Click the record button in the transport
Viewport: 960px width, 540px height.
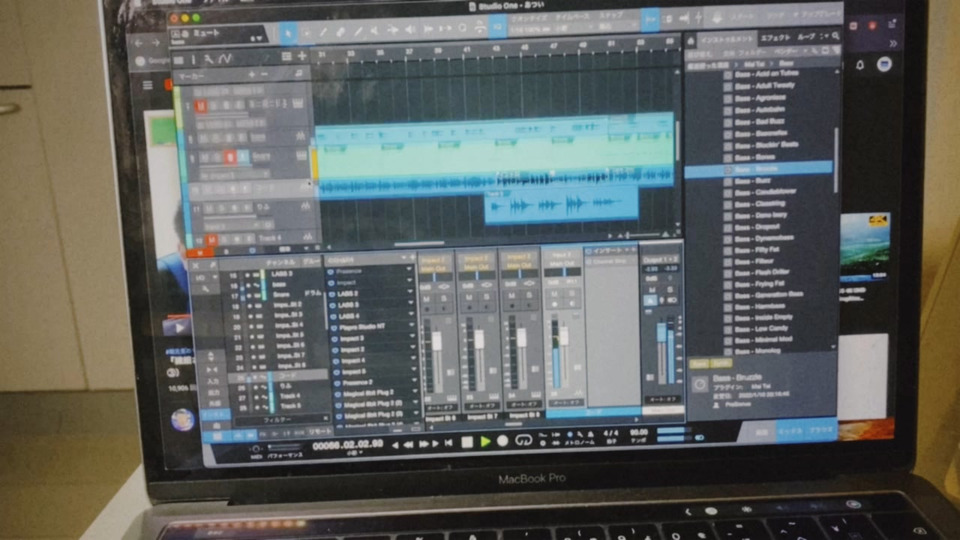tap(503, 441)
